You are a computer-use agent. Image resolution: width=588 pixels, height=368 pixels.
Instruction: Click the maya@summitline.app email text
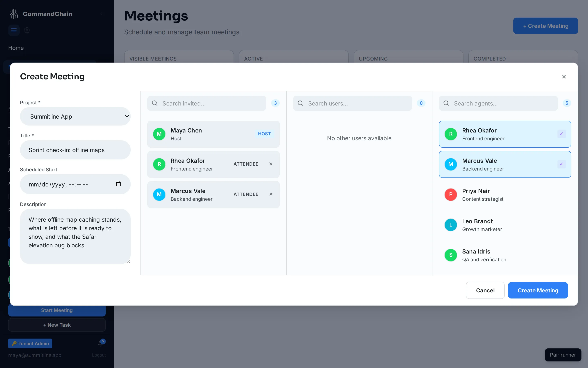(35, 355)
